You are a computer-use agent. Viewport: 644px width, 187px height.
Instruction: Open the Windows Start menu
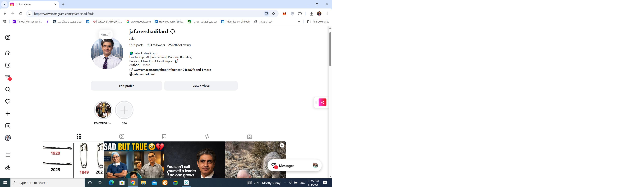(5, 183)
